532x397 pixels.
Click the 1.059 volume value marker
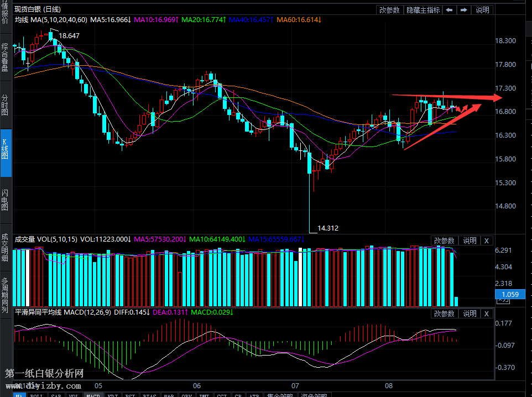[509, 294]
